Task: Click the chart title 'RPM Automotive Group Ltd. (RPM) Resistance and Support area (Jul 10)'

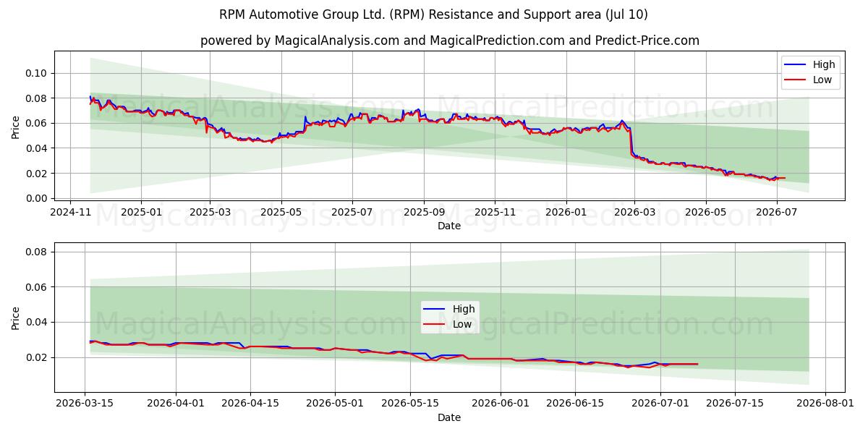Action: coord(433,14)
